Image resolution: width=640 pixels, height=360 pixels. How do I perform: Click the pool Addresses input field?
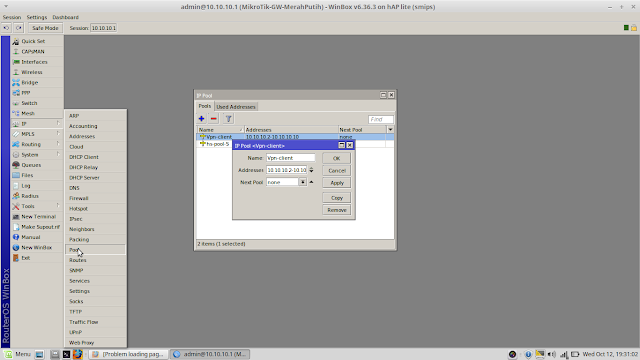(287, 170)
